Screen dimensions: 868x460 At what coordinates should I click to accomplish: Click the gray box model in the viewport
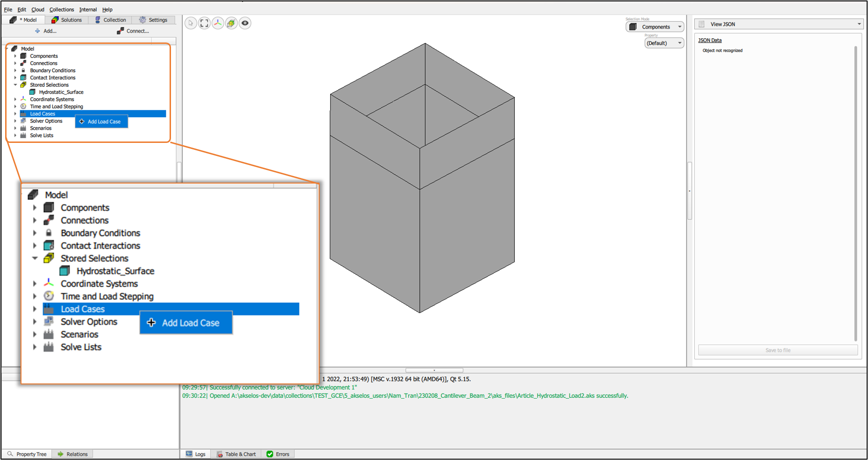tap(422, 178)
